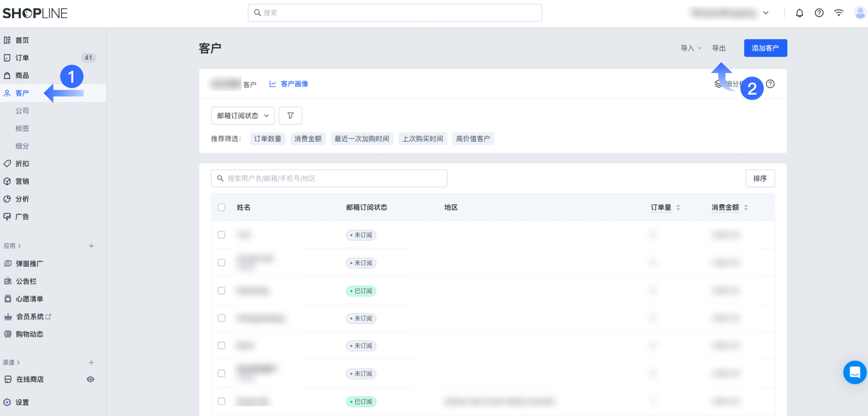Tick the sixth customer row checkbox
This screenshot has height=416, width=868.
[221, 373]
